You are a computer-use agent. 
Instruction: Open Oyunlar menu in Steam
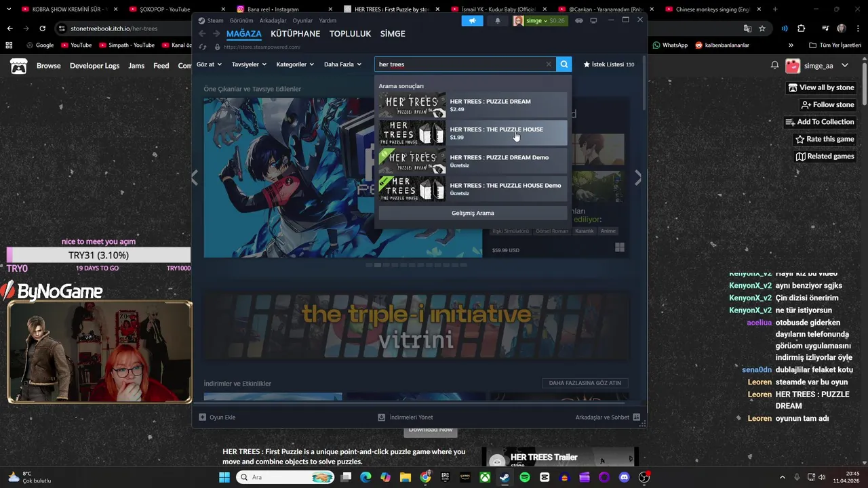[x=302, y=20]
